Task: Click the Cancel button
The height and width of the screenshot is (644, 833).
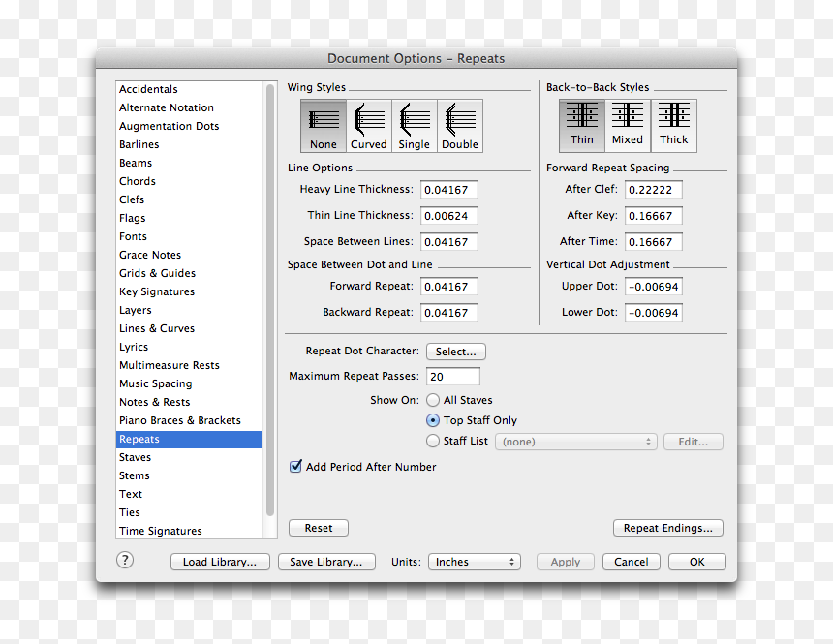Action: coord(632,563)
